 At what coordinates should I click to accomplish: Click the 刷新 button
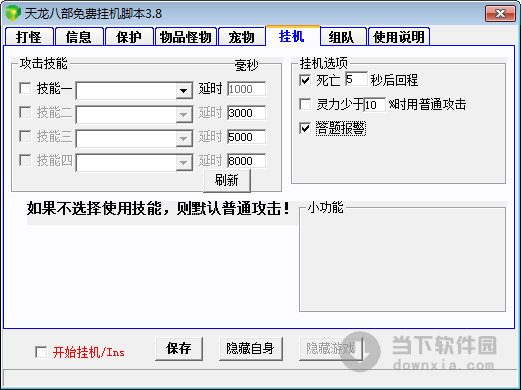[227, 181]
